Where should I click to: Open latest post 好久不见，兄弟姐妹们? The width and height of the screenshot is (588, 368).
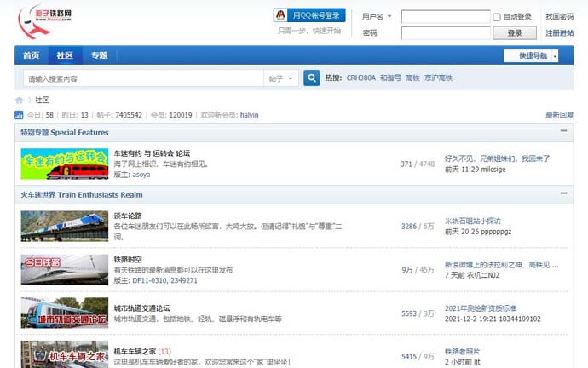pos(498,158)
